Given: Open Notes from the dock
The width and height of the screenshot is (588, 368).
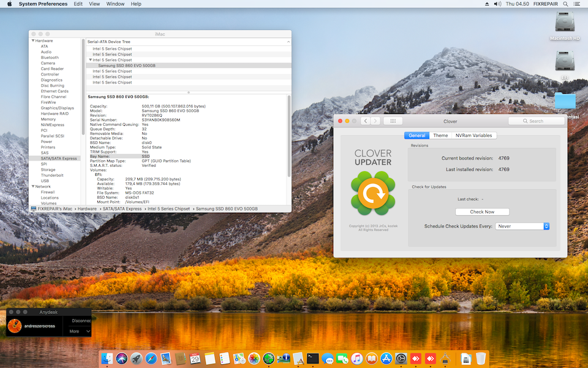Looking at the screenshot, I should pos(209,358).
